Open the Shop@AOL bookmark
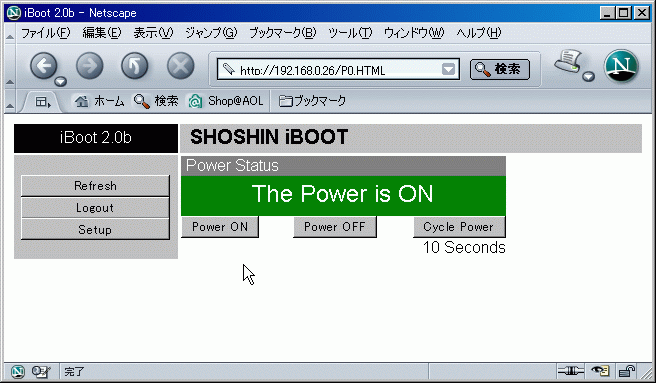Viewport: 656px width, 383px height. (226, 101)
